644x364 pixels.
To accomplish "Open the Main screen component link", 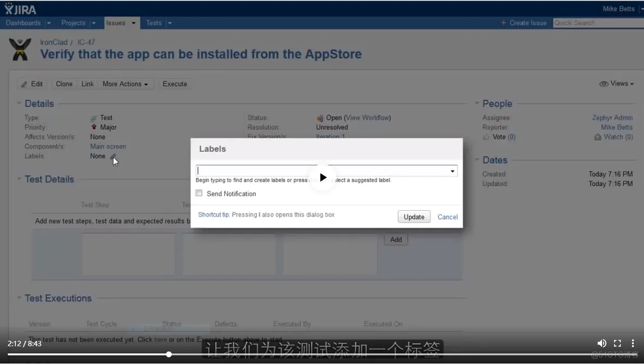I will click(x=108, y=147).
